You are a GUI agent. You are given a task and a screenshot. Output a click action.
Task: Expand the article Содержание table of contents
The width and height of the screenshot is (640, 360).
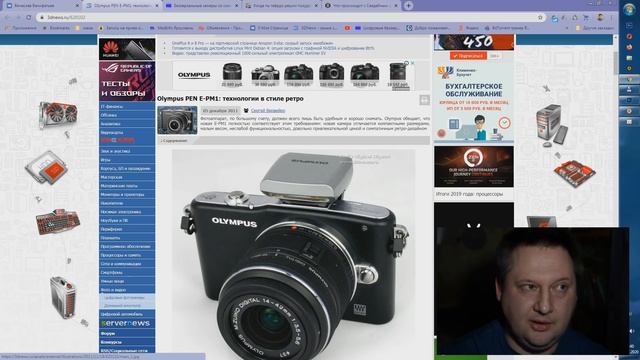click(174, 140)
